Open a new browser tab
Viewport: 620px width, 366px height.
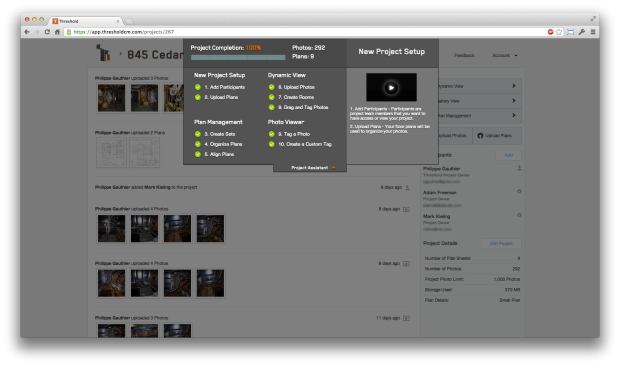129,21
